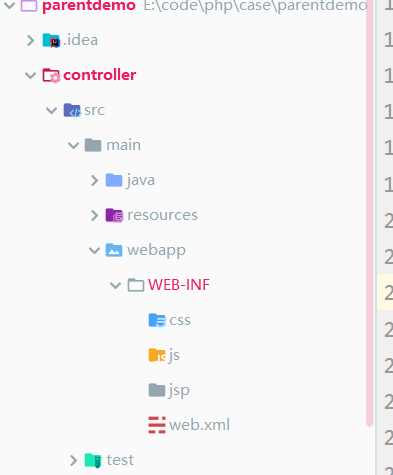Click the green test folder icon
The height and width of the screenshot is (475, 393).
pos(93,460)
